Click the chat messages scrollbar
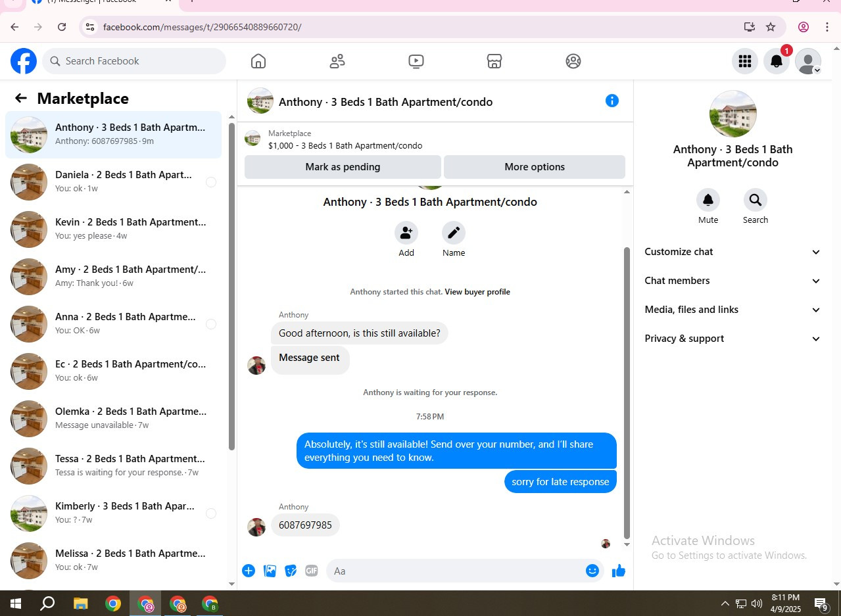This screenshot has width=841, height=616. click(x=627, y=393)
